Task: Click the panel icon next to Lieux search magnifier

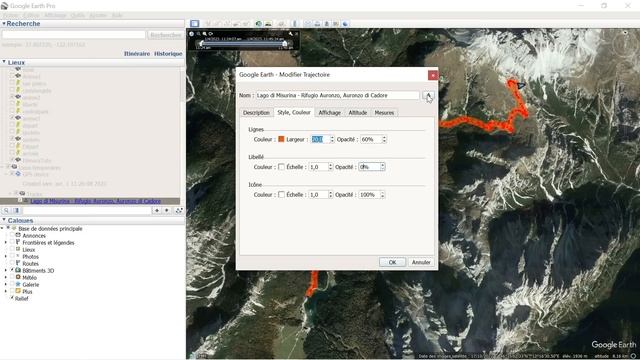Action: point(16,210)
